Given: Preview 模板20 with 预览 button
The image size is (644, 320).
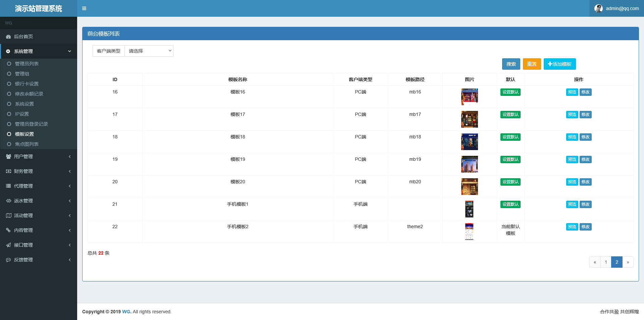Looking at the screenshot, I should tap(572, 182).
